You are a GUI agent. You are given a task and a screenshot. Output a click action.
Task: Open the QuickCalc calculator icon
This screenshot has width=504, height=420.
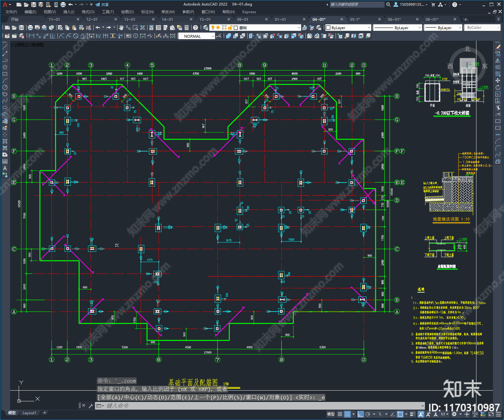(186, 28)
